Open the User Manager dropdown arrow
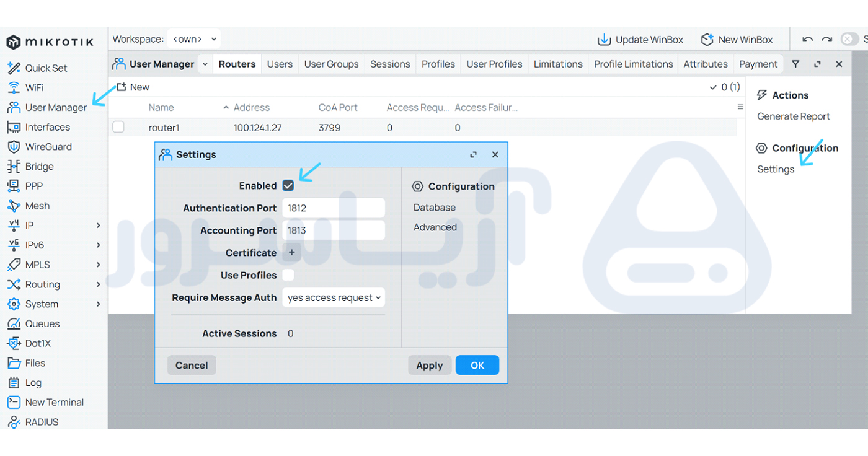Screen dimensions: 868x456 pyautogui.click(x=205, y=64)
